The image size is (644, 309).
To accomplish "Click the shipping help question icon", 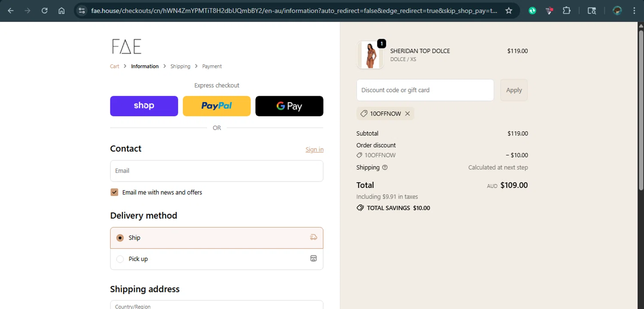I will pyautogui.click(x=385, y=167).
